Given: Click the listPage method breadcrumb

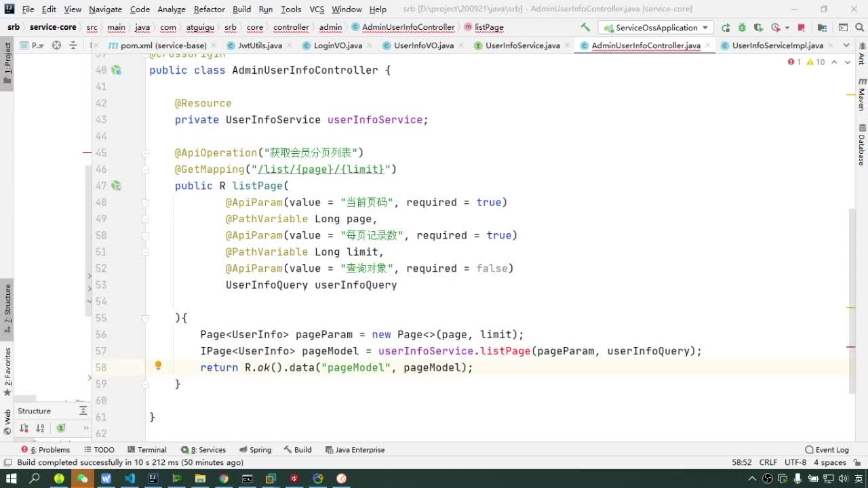Looking at the screenshot, I should (484, 27).
